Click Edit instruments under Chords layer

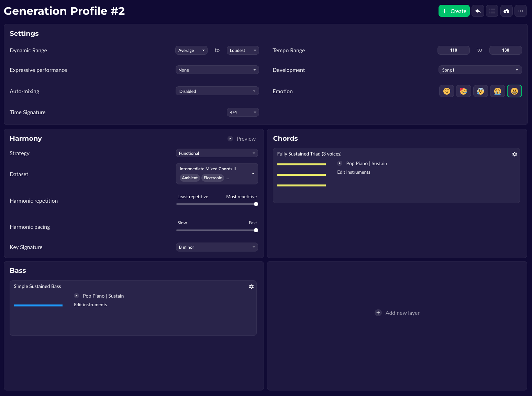354,172
